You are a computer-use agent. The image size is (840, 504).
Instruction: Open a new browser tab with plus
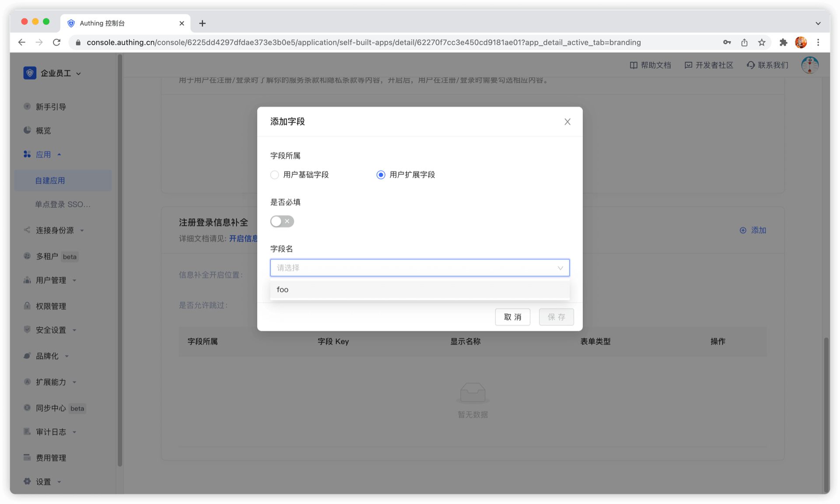click(202, 23)
